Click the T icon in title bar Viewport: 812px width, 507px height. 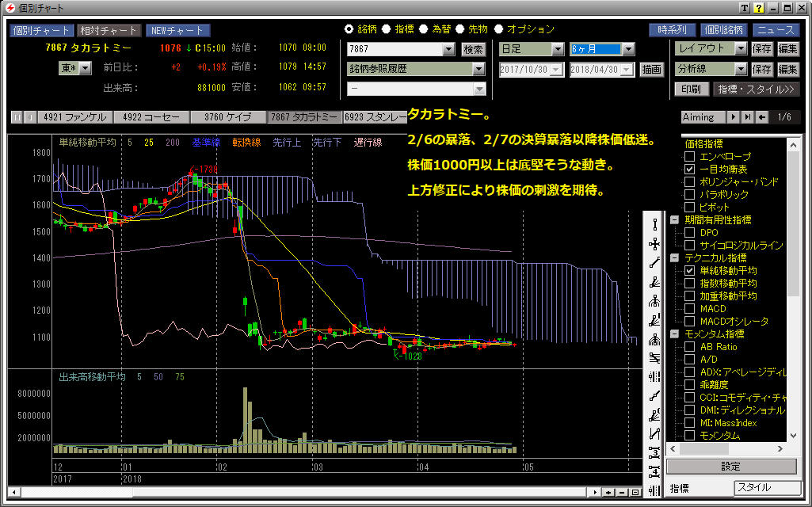click(x=744, y=8)
